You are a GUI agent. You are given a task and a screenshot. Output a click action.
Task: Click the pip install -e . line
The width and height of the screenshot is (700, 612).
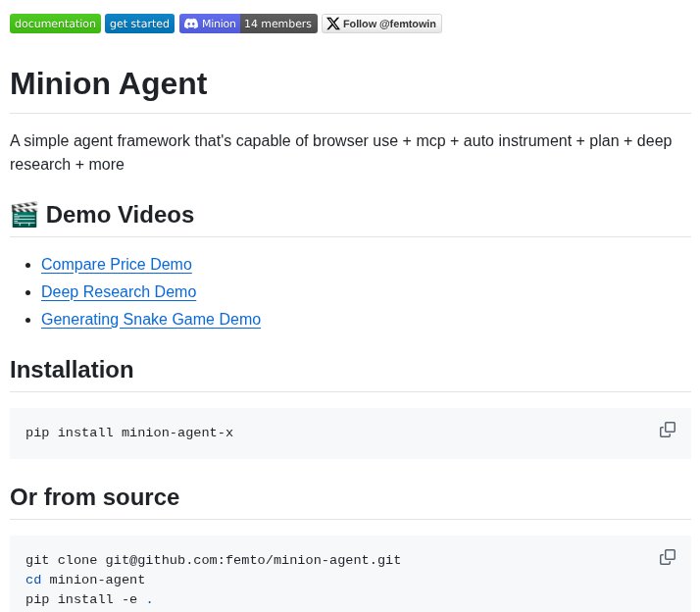click(x=89, y=599)
